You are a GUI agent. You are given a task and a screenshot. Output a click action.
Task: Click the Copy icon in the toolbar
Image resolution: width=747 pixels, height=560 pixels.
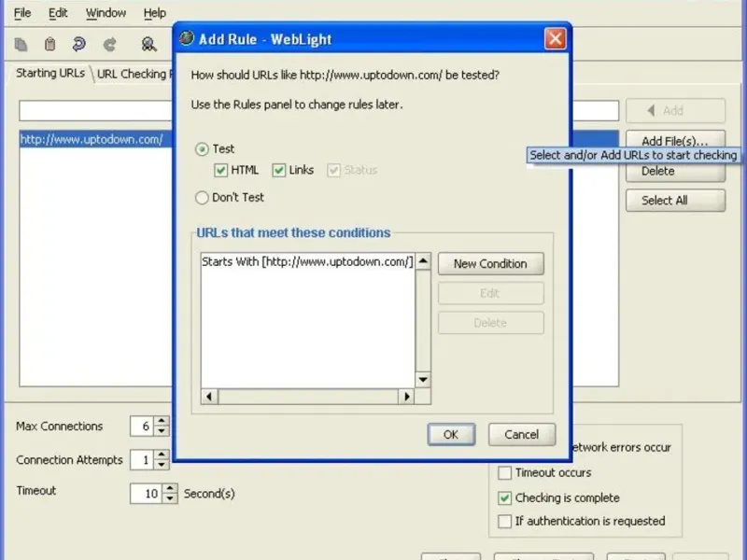[21, 44]
